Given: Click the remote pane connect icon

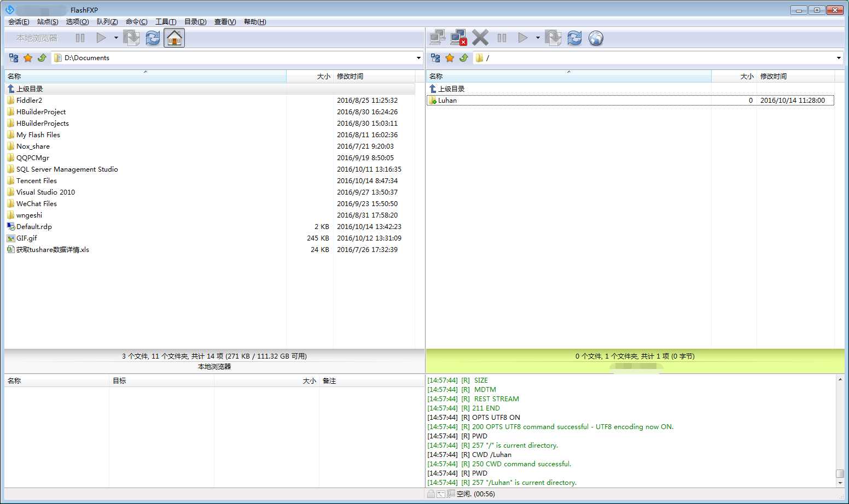Looking at the screenshot, I should tap(438, 38).
